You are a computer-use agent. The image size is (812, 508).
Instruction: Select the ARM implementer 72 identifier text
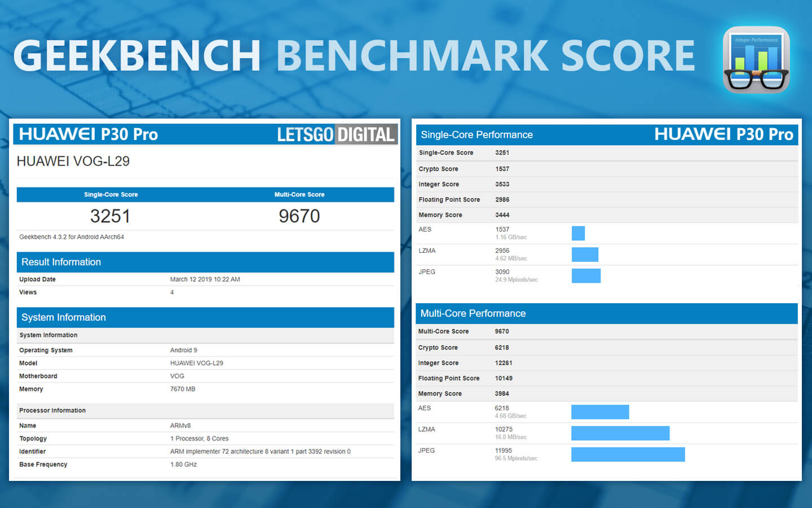(261, 452)
